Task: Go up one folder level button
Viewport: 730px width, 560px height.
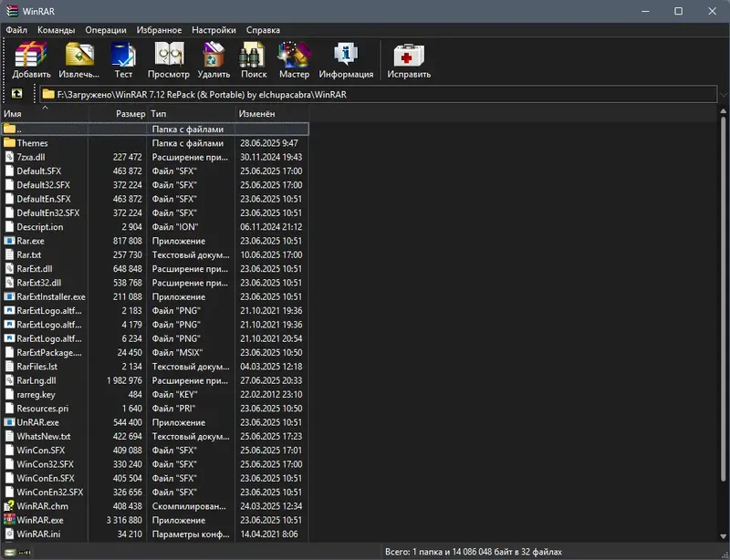Action: pos(16,94)
